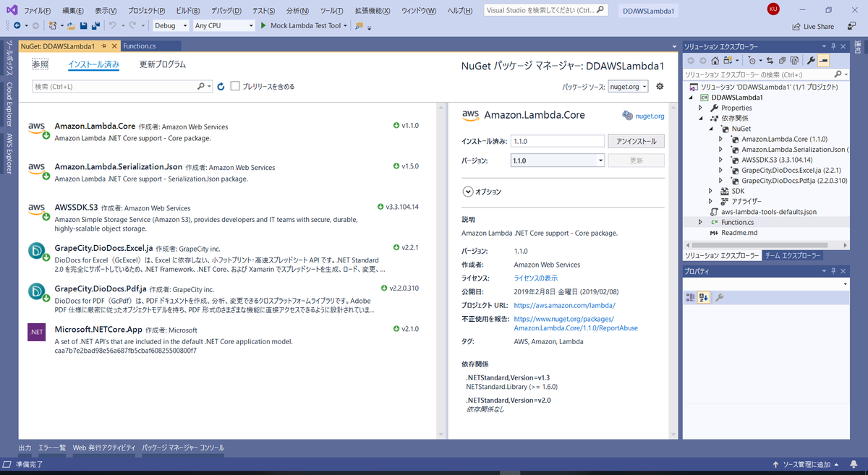Switch to the Browse (参照) tab
Image resolution: width=868 pixels, height=475 pixels.
click(x=40, y=64)
